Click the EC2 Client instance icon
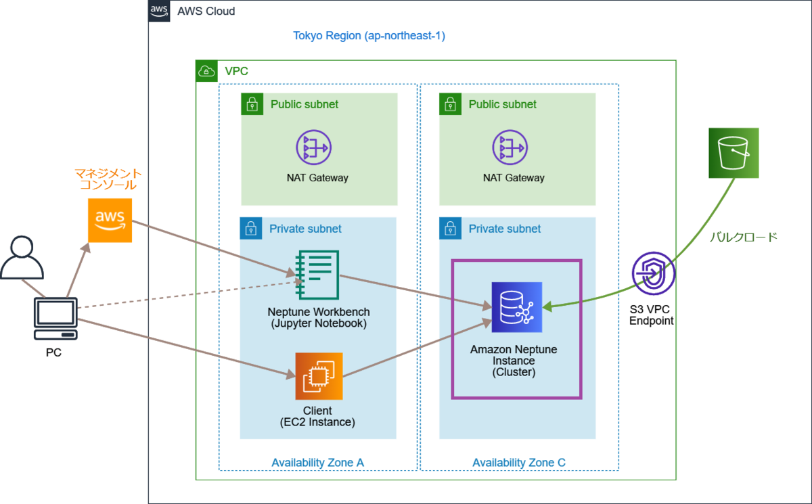 tap(319, 376)
